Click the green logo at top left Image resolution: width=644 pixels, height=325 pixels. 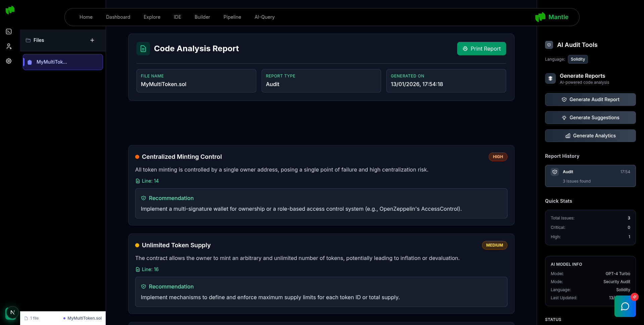coord(10,10)
